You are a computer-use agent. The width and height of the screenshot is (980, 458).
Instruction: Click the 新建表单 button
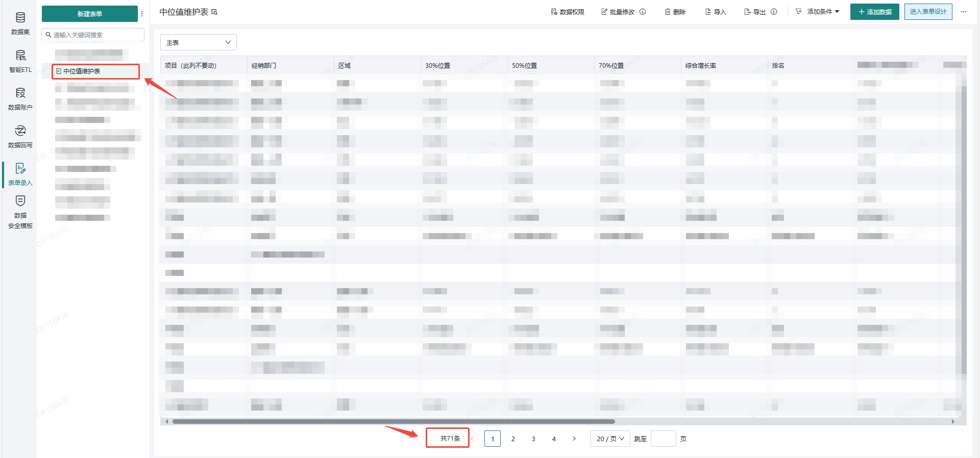[89, 14]
